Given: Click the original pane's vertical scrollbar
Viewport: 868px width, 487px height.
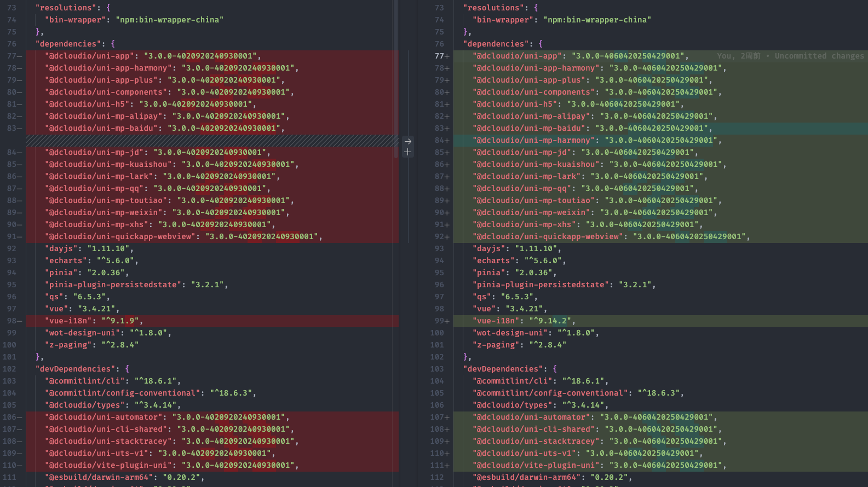Looking at the screenshot, I should [x=396, y=79].
